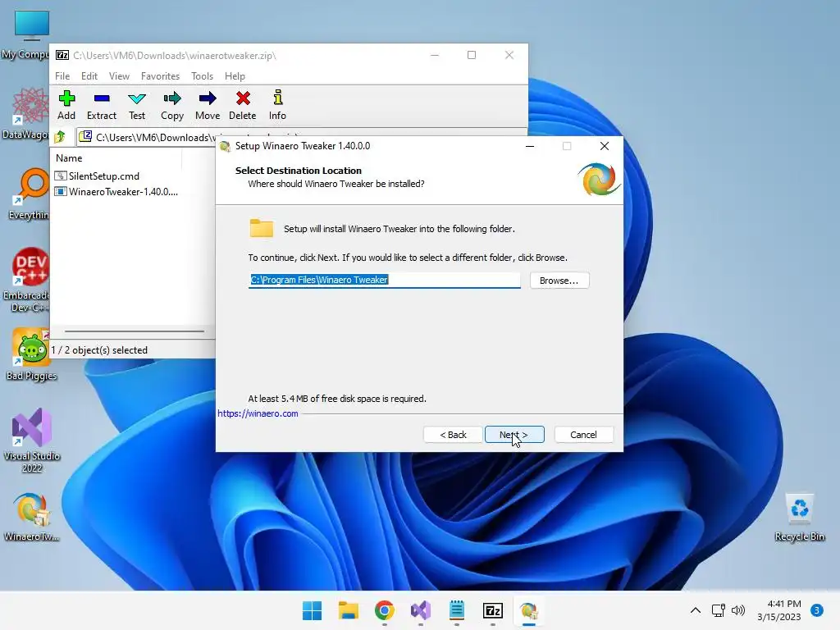Viewport: 840px width, 630px height.
Task: Select the SilentSetup.cmd file
Action: (97, 176)
